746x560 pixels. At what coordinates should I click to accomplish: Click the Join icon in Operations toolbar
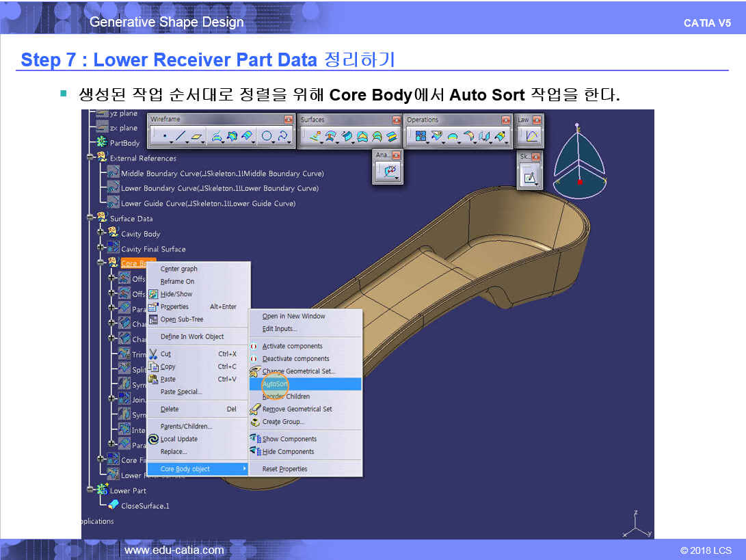tap(421, 137)
